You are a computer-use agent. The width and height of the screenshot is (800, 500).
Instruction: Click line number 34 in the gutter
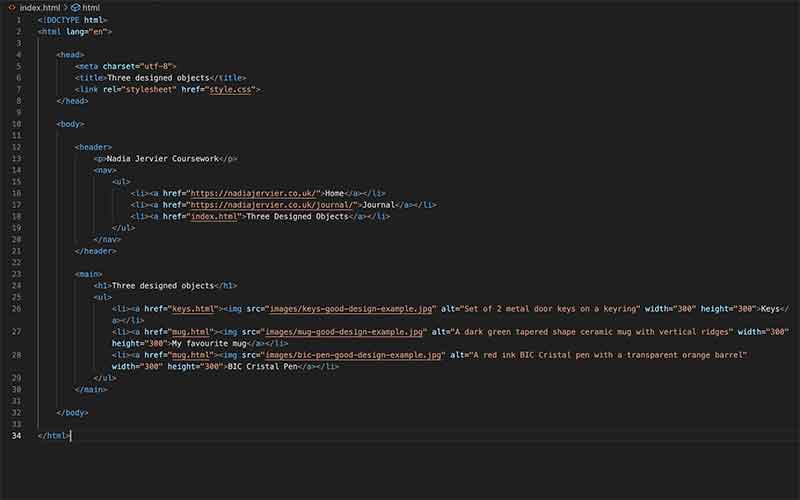point(17,435)
